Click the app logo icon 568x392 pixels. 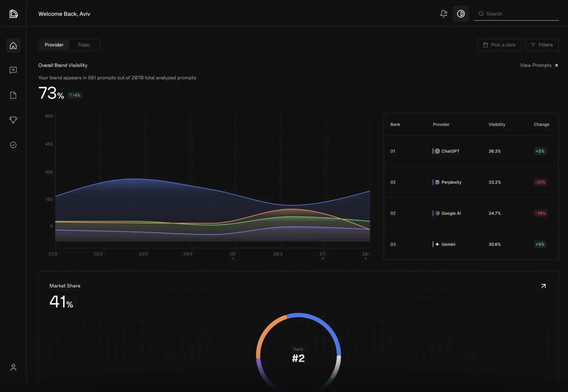coord(13,14)
